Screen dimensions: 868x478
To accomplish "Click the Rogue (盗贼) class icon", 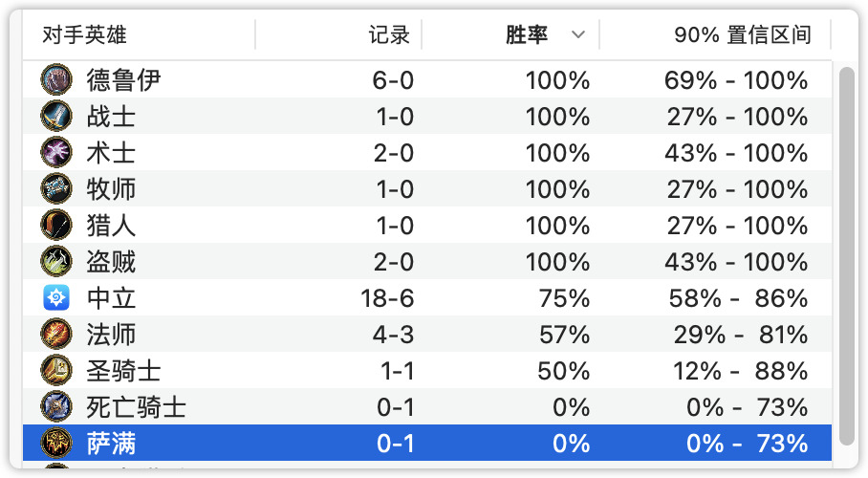I will (x=56, y=261).
